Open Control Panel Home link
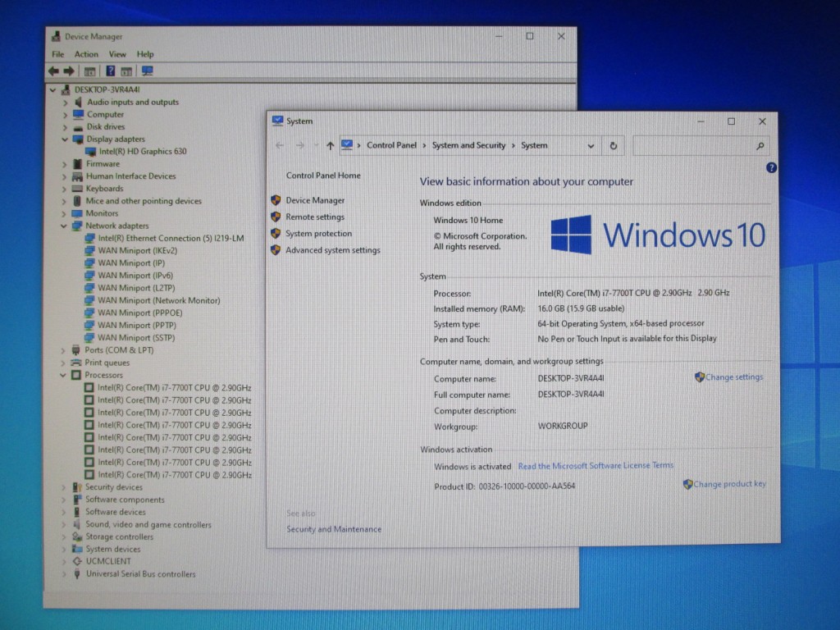 [x=323, y=176]
